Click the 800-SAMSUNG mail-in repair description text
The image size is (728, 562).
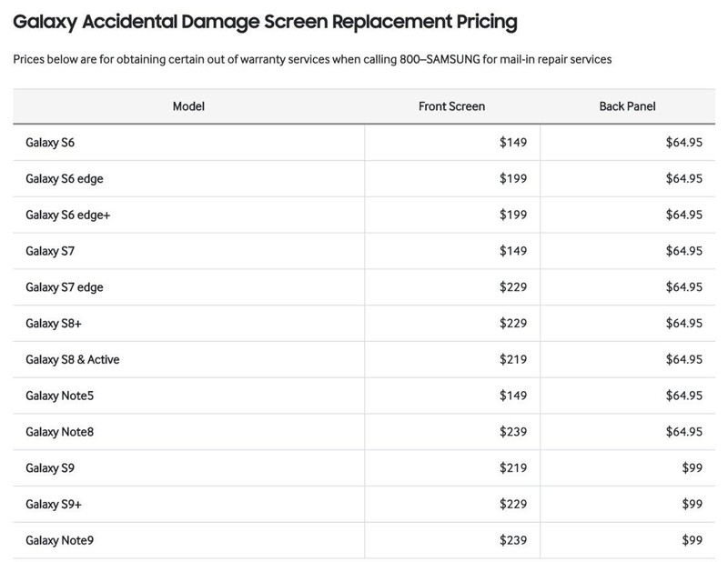tap(312, 59)
